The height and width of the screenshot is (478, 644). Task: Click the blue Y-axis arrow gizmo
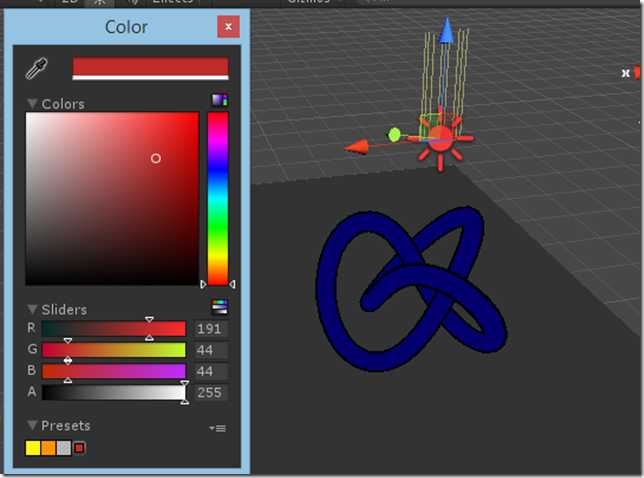click(446, 30)
